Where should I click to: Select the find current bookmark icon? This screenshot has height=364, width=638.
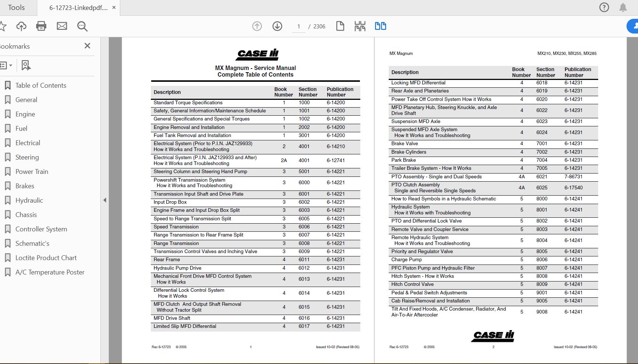[25, 65]
